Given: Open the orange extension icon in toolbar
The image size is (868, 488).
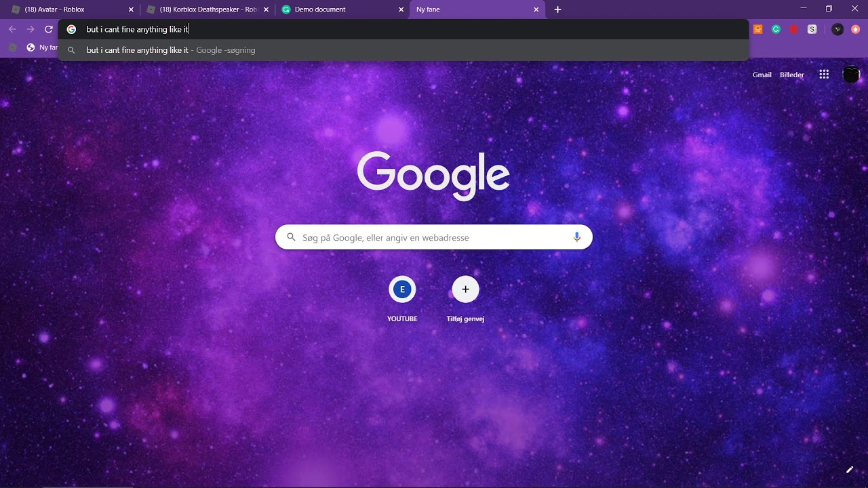Looking at the screenshot, I should 758,29.
